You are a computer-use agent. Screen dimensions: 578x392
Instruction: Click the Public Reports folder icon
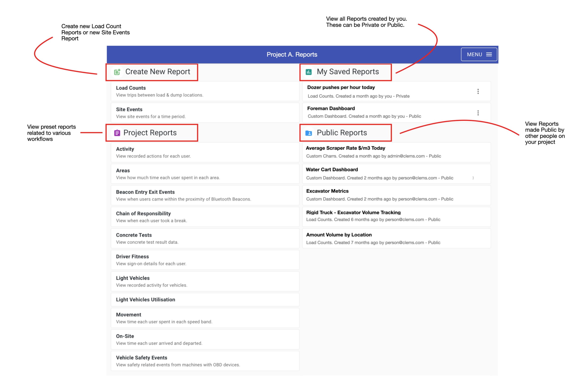point(309,133)
